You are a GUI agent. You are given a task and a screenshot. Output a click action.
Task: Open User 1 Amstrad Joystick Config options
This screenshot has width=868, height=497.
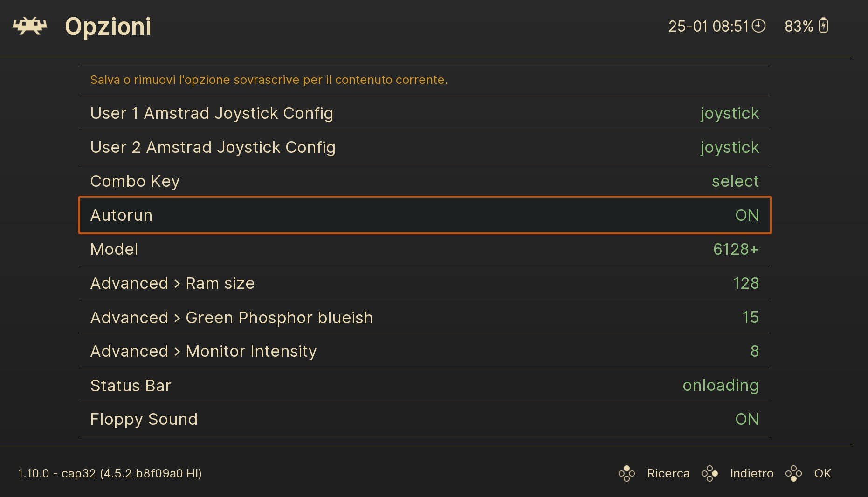(425, 113)
